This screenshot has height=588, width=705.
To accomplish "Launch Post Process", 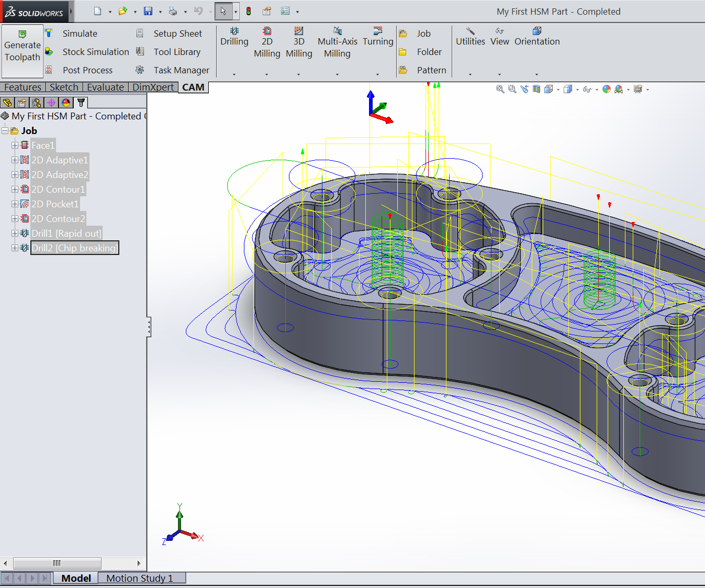I will [79, 70].
